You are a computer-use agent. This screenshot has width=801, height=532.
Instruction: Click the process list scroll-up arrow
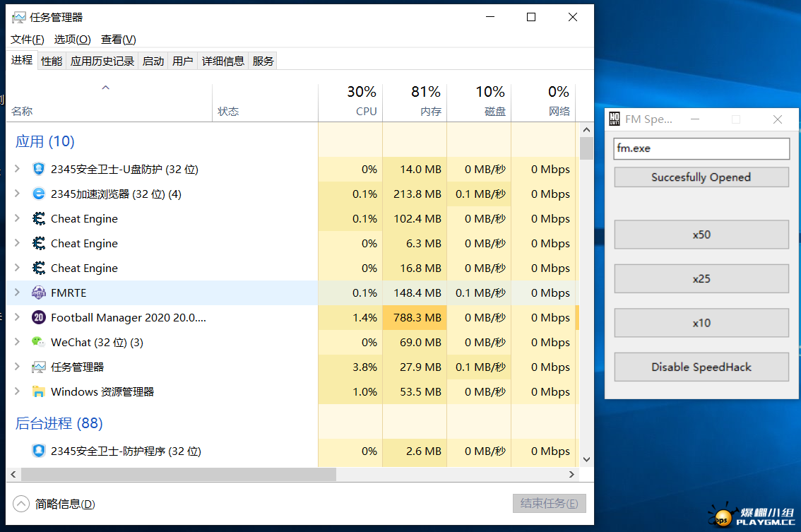pos(586,130)
